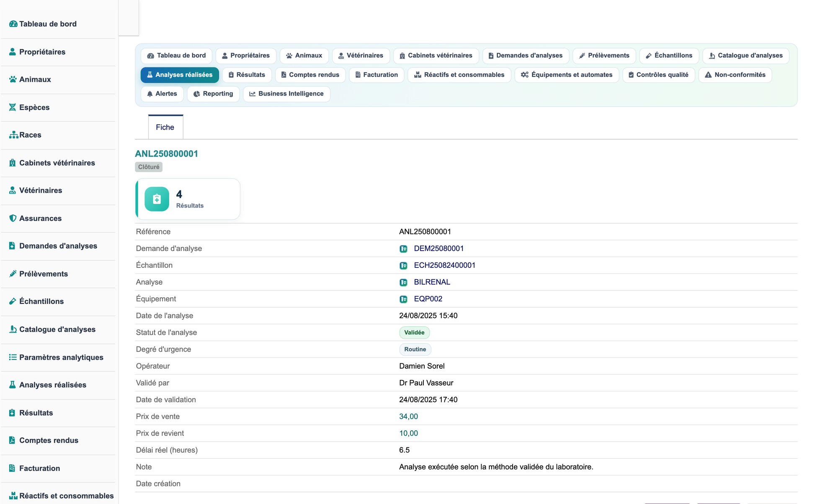
Task: Click the operator name Damien Sorel
Action: click(422, 366)
